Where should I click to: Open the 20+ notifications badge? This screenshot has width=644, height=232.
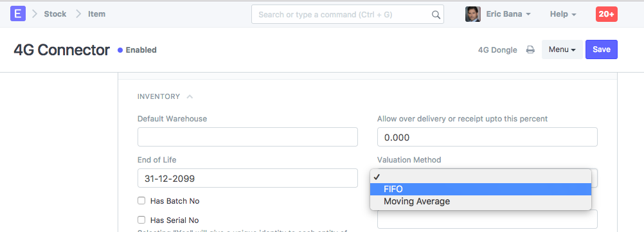(607, 14)
